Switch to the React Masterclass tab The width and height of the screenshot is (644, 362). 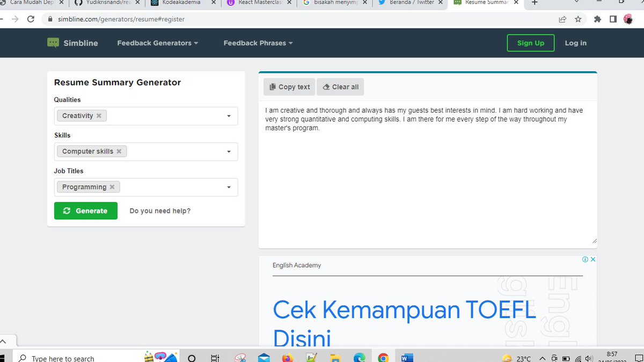pyautogui.click(x=258, y=3)
